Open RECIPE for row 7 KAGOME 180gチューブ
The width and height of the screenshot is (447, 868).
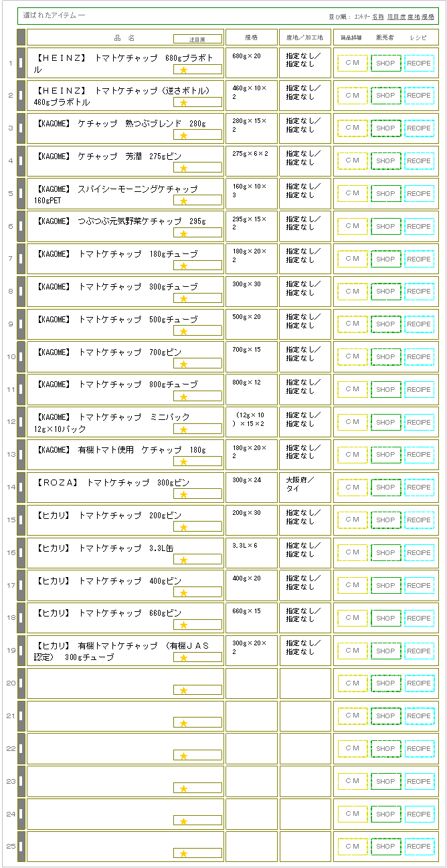pos(419,259)
